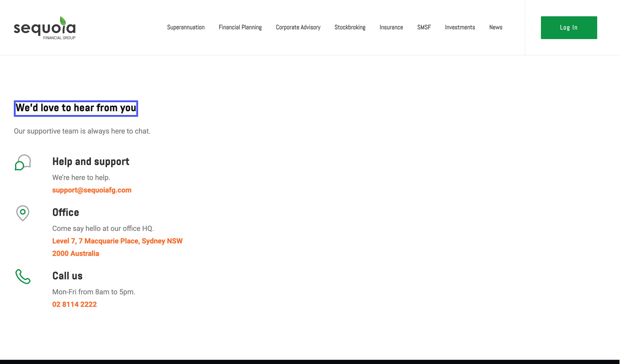Viewport: 624px width, 364px height.
Task: Click the Office section heading
Action: click(x=66, y=212)
